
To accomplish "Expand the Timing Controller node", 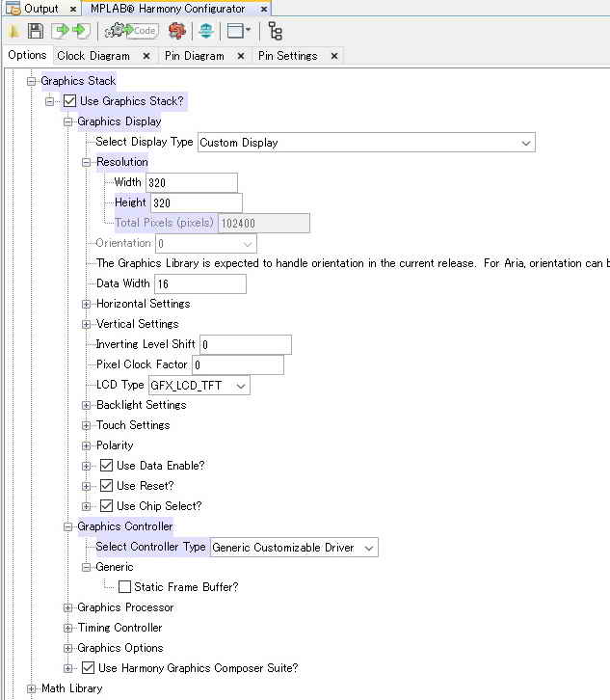I will pyautogui.click(x=67, y=628).
